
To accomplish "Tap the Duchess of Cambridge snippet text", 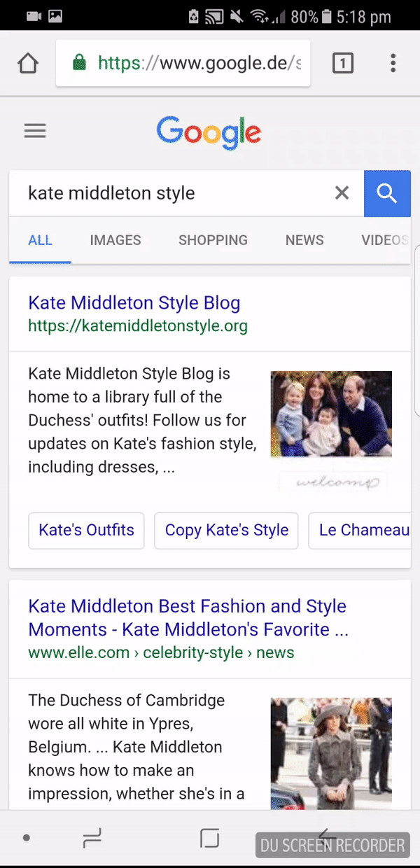I will pyautogui.click(x=136, y=747).
